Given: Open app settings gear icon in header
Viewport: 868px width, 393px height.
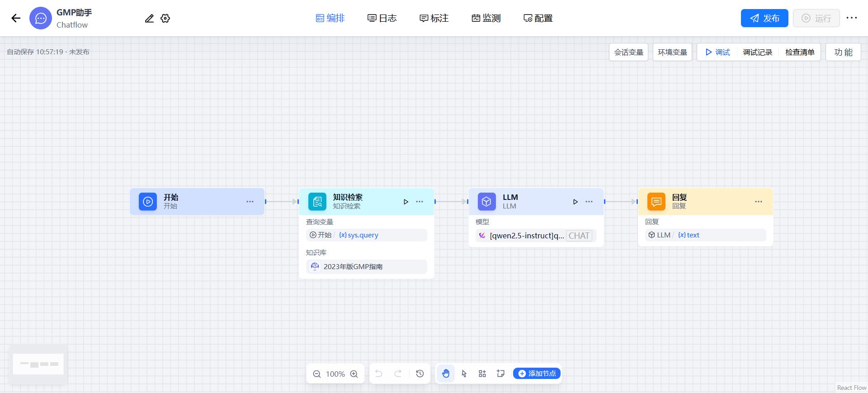Looking at the screenshot, I should pos(165,18).
